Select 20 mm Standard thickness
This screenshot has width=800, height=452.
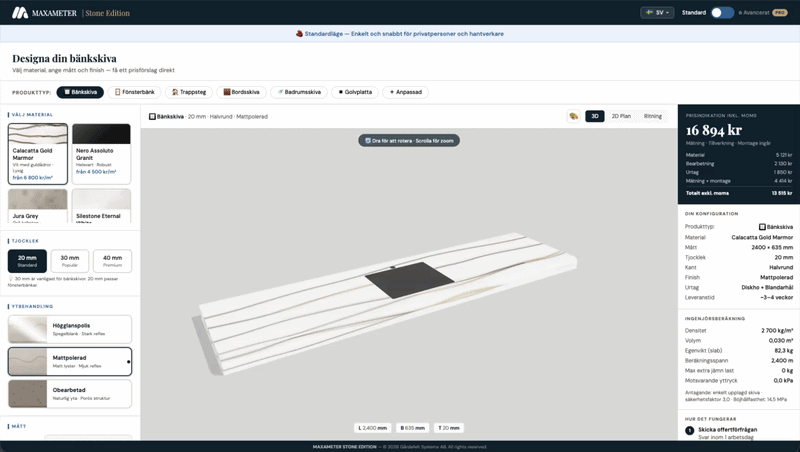tap(27, 261)
